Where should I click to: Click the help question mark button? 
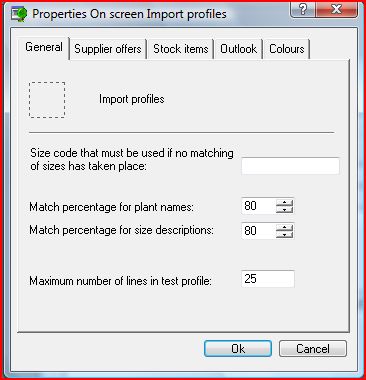303,9
